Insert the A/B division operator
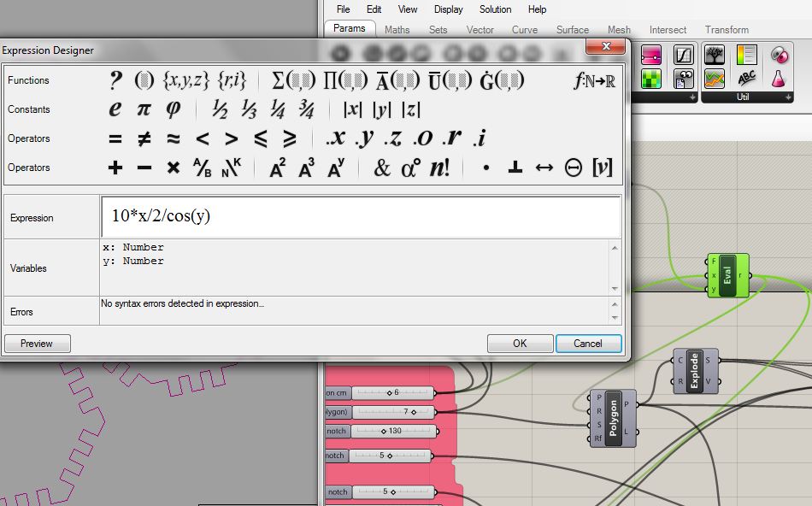 202,168
